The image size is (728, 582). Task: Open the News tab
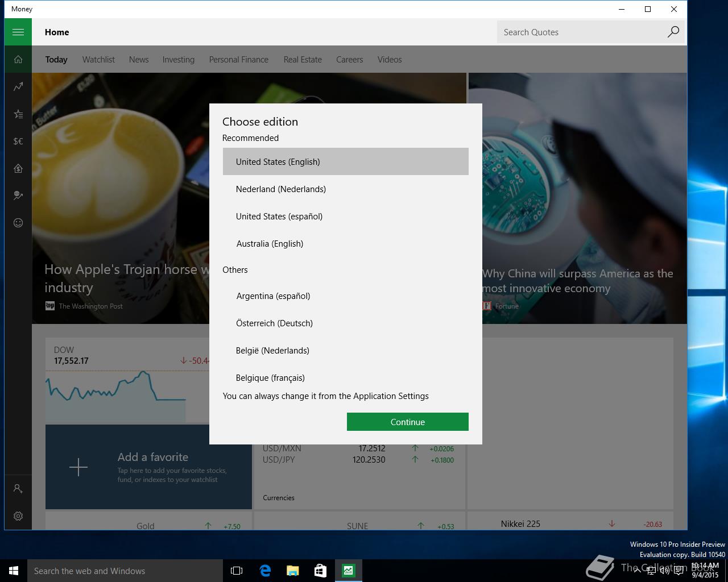tap(139, 59)
